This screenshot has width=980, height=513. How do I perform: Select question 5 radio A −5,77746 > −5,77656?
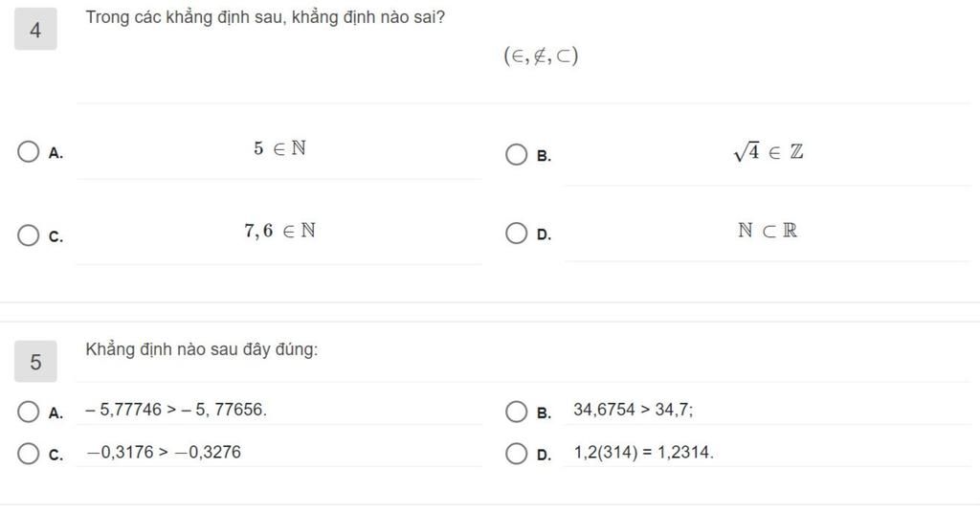[28, 412]
